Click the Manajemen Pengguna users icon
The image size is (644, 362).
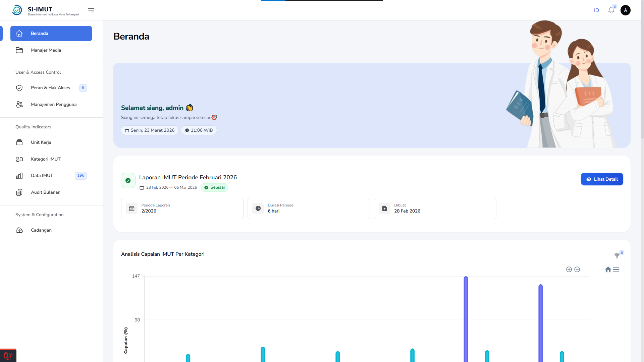point(19,104)
